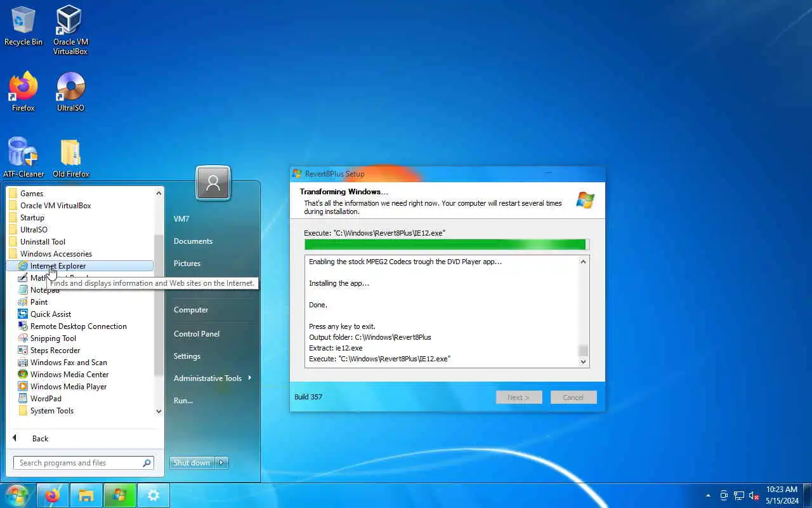Select the Firefox desktop shortcut icon
812x508 pixels.
tap(23, 92)
